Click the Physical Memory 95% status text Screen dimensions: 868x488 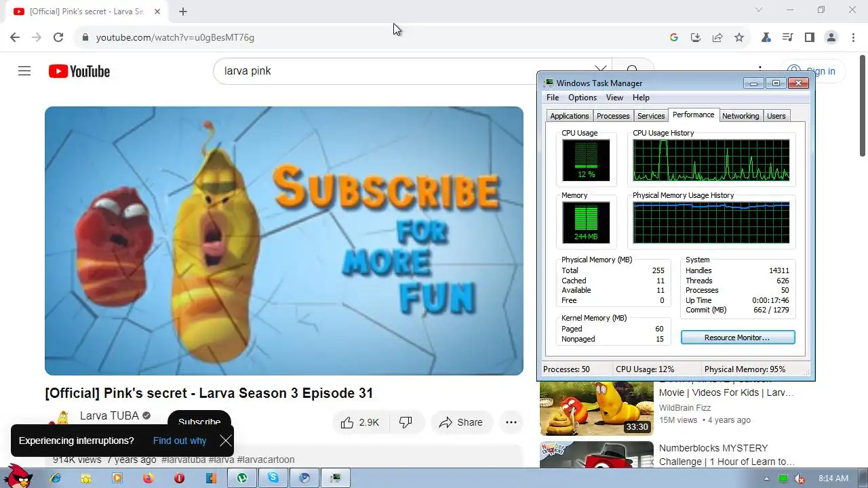click(745, 369)
